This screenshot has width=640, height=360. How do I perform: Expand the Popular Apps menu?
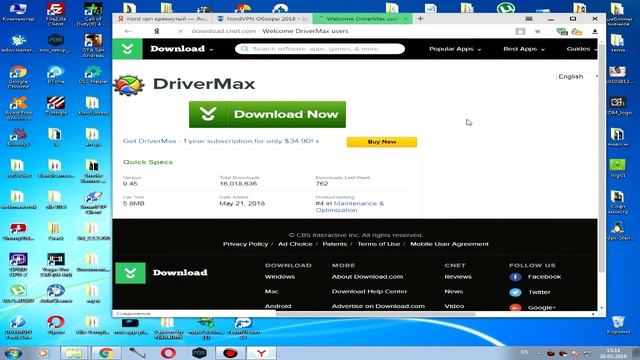455,49
